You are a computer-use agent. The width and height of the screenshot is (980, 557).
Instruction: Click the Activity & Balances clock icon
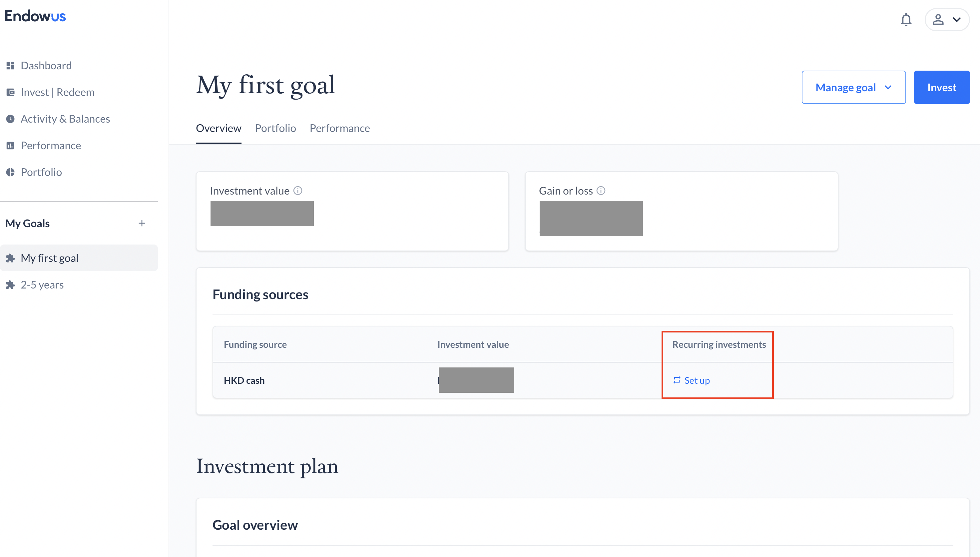(x=10, y=119)
